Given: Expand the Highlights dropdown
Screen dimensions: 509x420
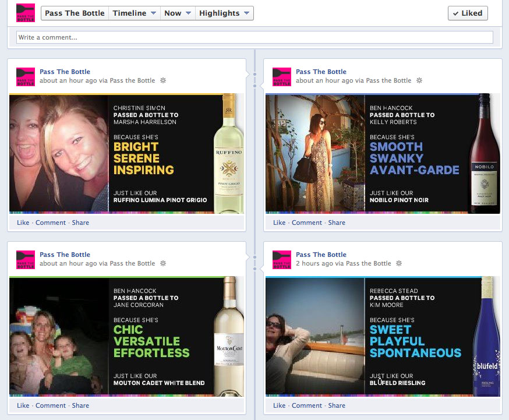Looking at the screenshot, I should coord(224,13).
